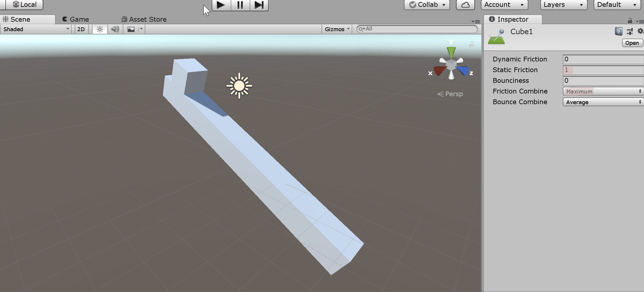Open the Layers dropdown
This screenshot has height=292, width=644.
click(563, 5)
